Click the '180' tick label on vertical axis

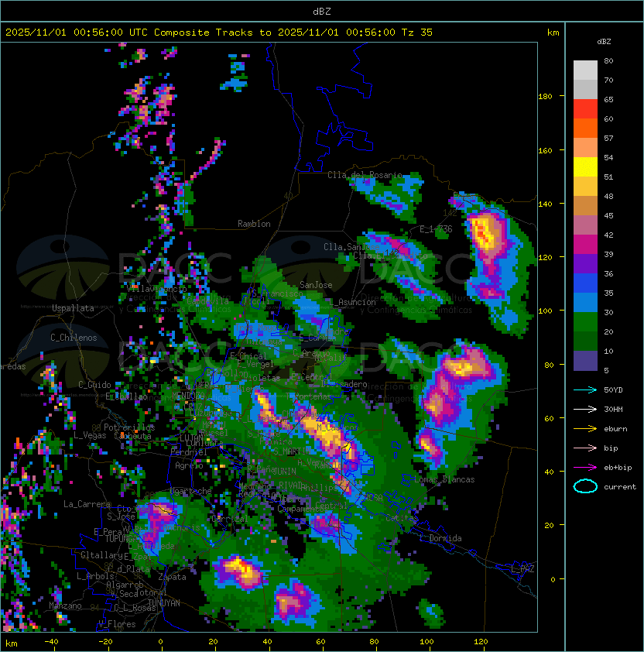(x=545, y=97)
